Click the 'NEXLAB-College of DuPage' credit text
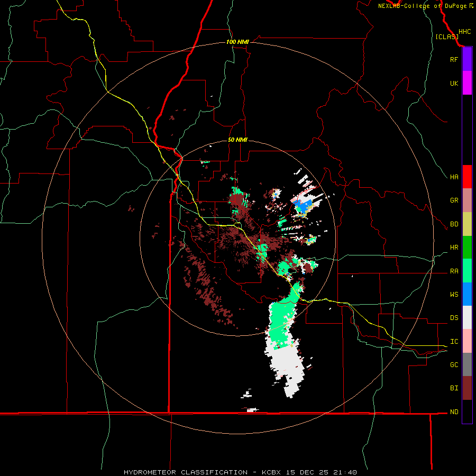Screen dimensions: 476x476 (x=422, y=6)
